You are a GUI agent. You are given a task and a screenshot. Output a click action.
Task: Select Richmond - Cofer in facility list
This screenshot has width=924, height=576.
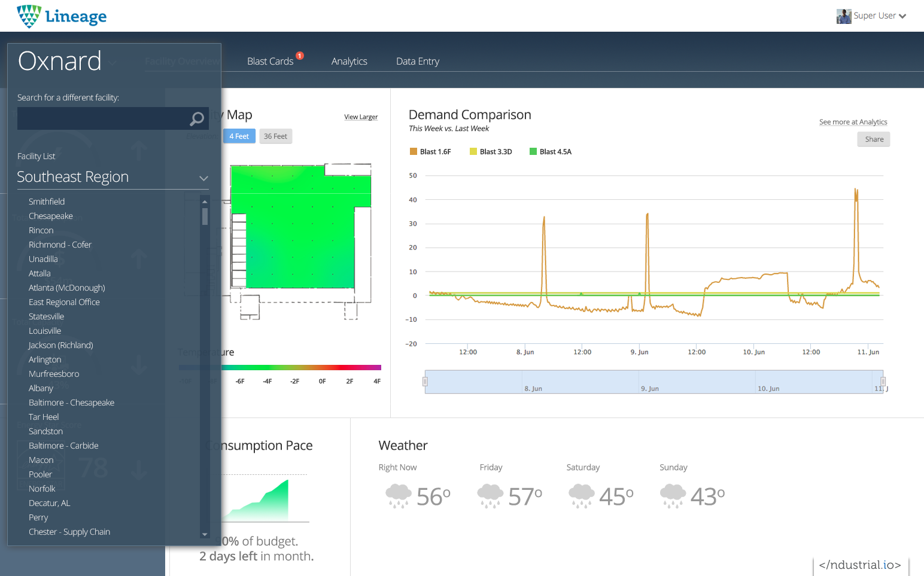(x=60, y=245)
